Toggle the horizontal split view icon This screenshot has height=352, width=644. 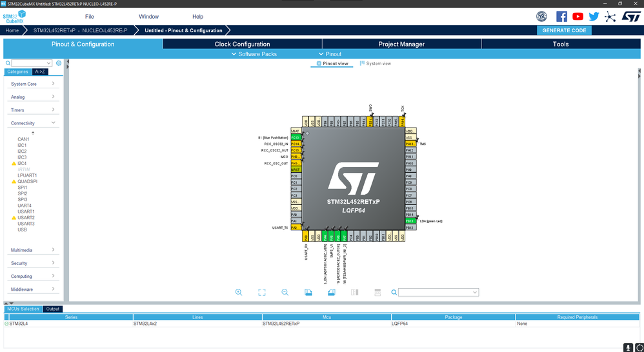[x=377, y=292]
